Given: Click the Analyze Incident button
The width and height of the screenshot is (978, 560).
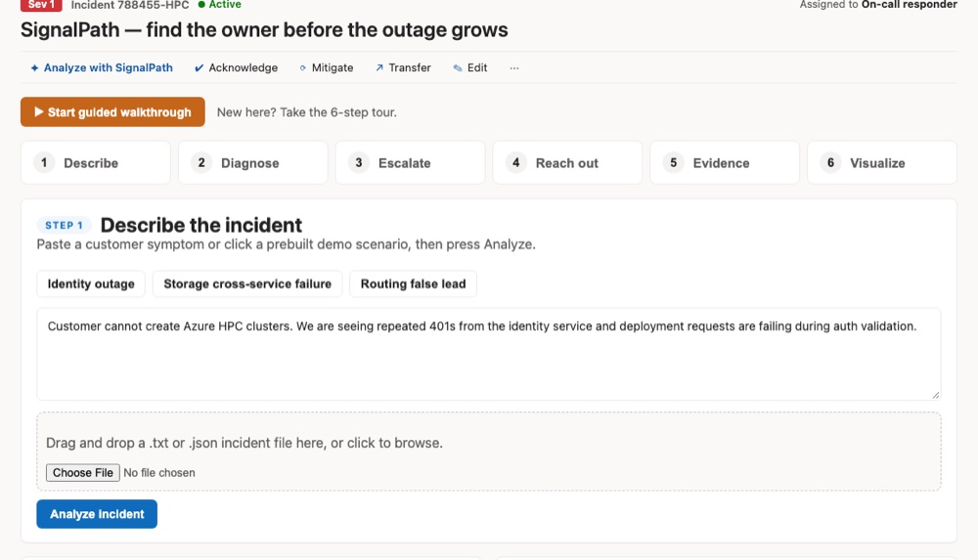Looking at the screenshot, I should (97, 514).
